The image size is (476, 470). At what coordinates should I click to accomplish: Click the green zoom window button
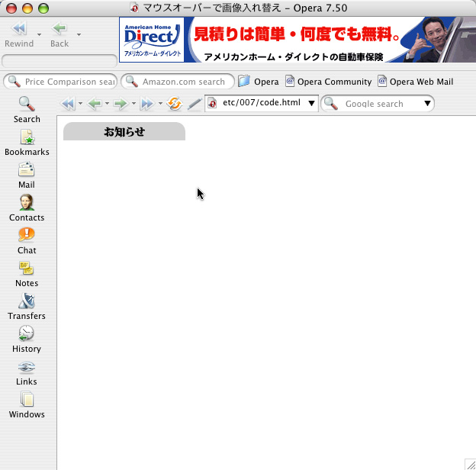[43, 8]
